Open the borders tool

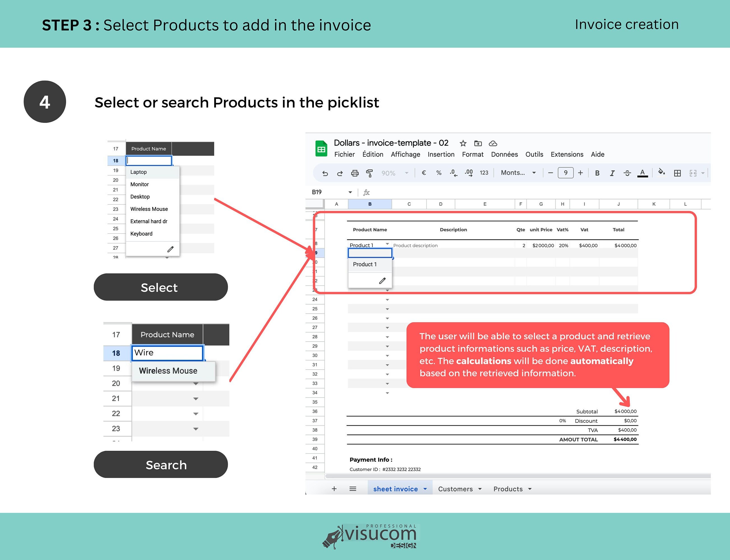[677, 173]
